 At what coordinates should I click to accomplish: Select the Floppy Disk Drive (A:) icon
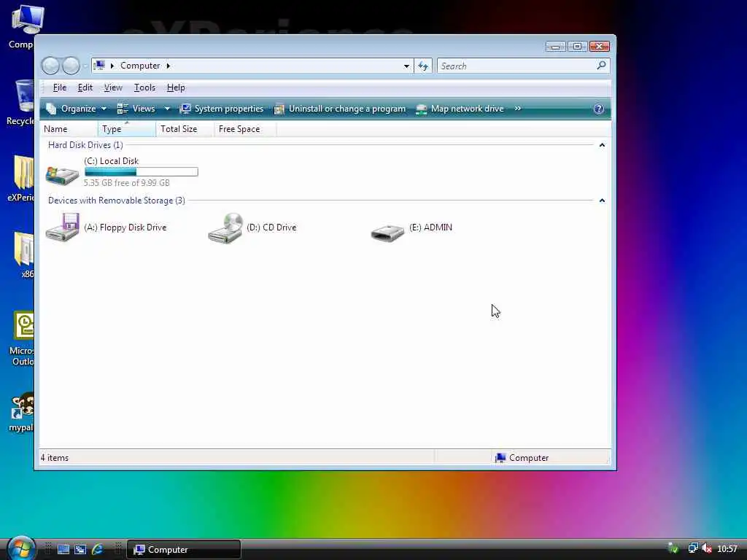coord(63,227)
